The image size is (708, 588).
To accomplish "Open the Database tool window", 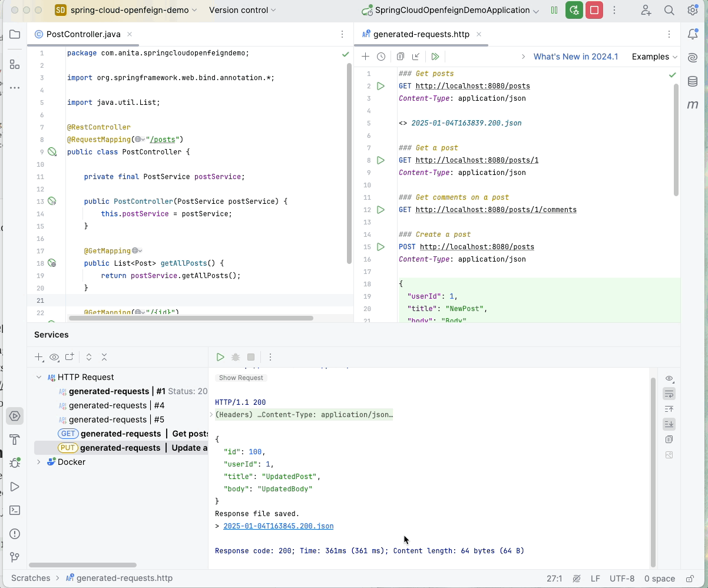I will tap(693, 81).
